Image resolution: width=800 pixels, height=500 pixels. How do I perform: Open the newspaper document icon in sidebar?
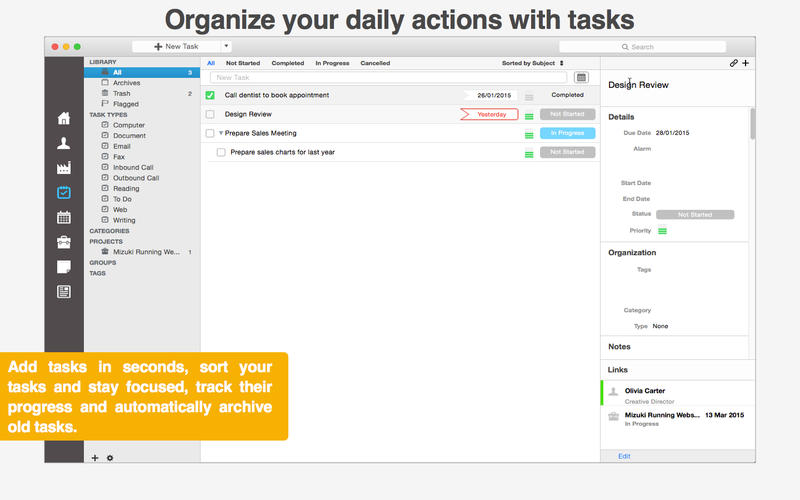coord(64,292)
